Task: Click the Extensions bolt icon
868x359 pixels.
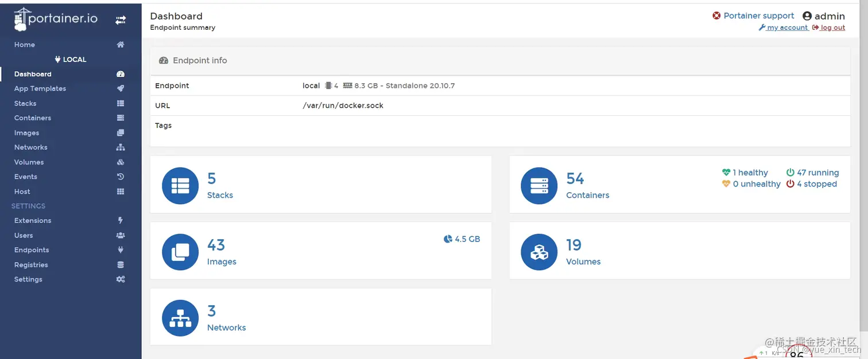Action: click(x=121, y=220)
